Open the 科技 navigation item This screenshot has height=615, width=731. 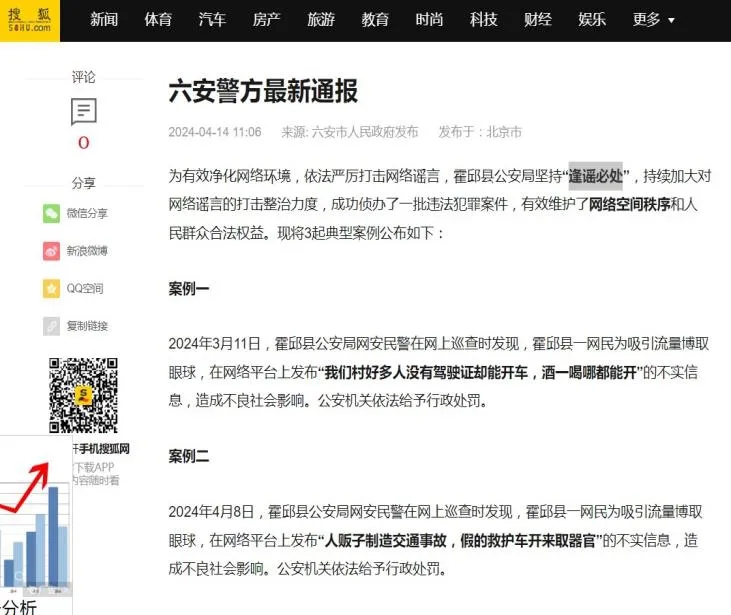click(483, 20)
